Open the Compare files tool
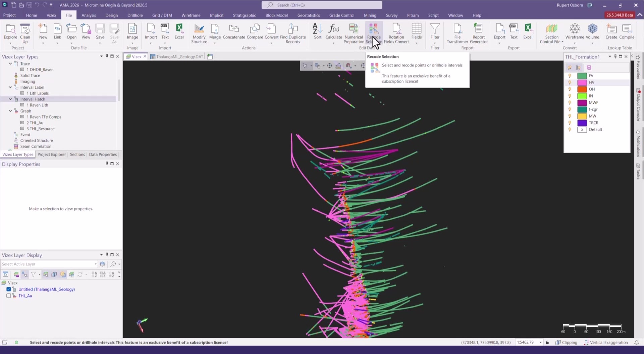The height and width of the screenshot is (354, 644). (x=255, y=31)
